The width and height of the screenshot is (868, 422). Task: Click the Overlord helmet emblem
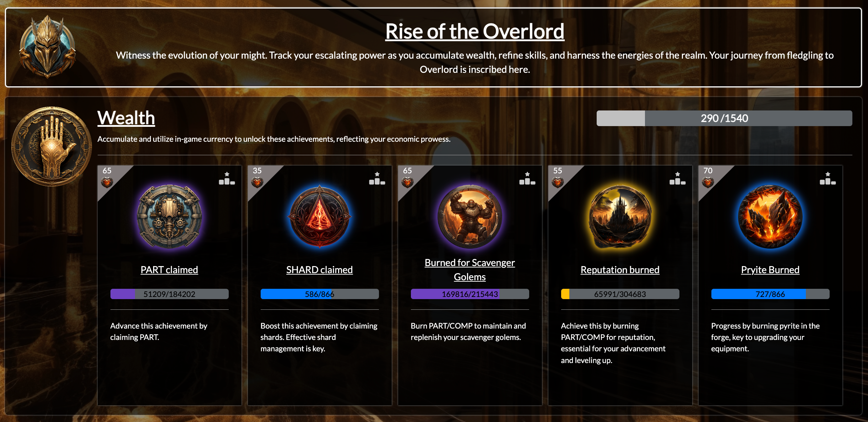tap(48, 47)
